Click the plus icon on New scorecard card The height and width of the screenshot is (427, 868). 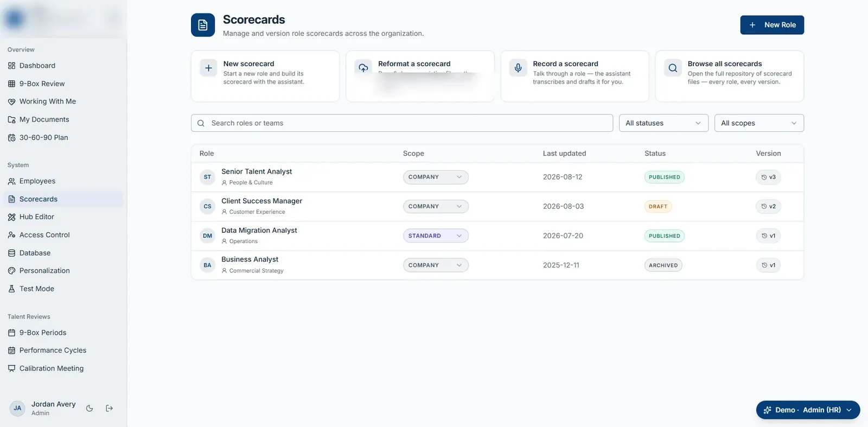(208, 68)
